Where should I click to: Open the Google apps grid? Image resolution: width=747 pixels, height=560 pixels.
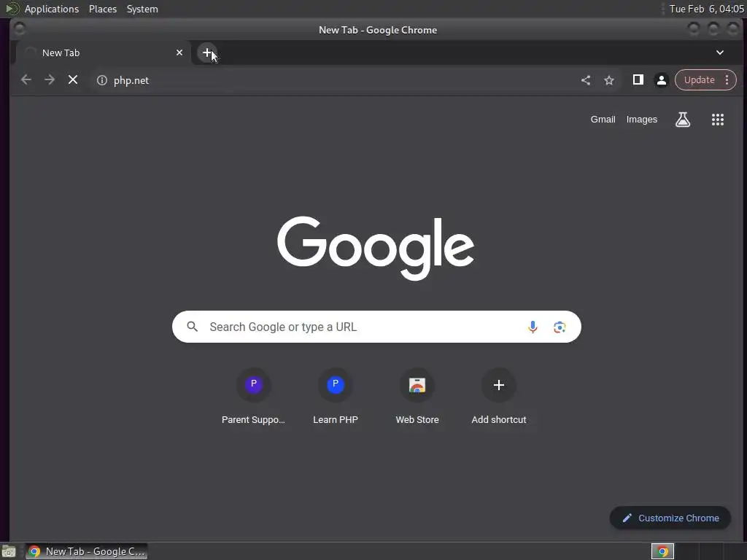point(718,120)
